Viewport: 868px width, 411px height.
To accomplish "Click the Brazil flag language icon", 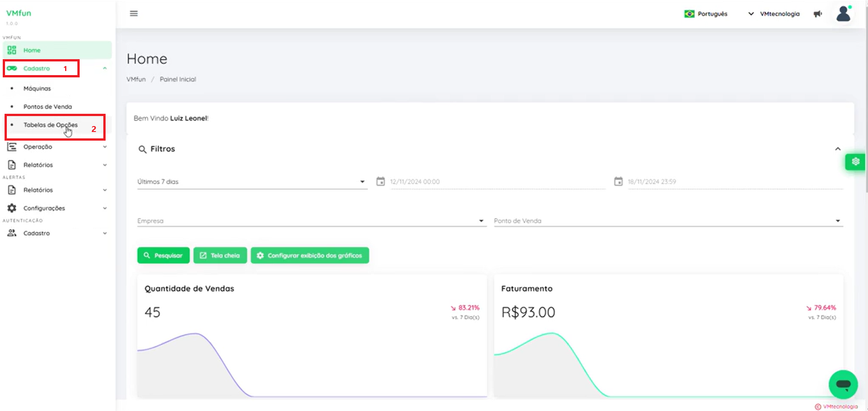I will pos(690,14).
